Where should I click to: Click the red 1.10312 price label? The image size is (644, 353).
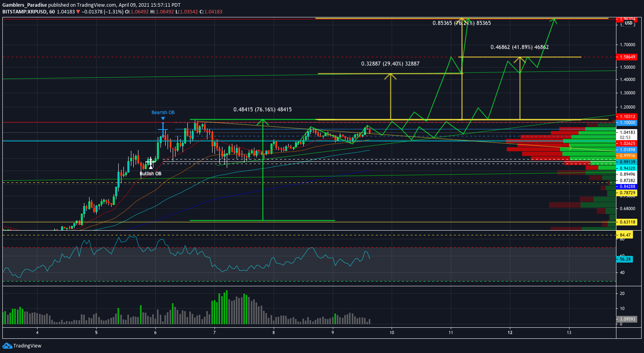point(627,116)
